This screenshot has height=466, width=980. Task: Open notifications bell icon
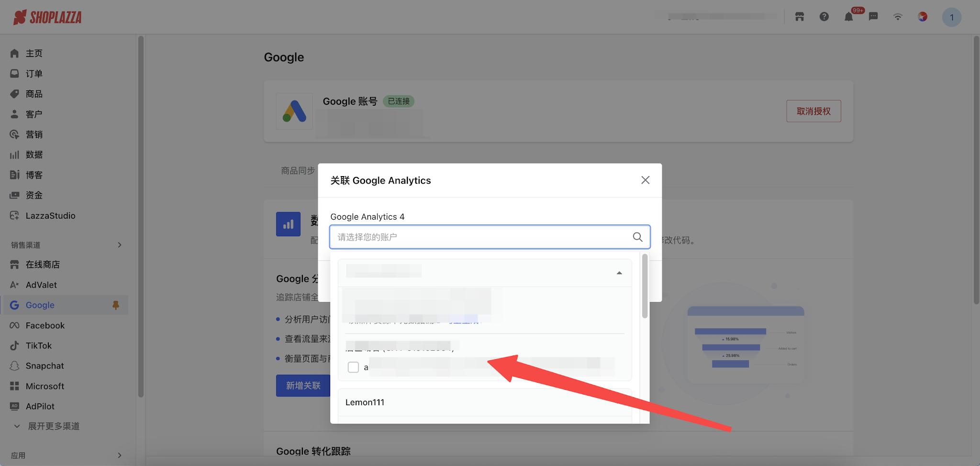click(x=848, y=17)
